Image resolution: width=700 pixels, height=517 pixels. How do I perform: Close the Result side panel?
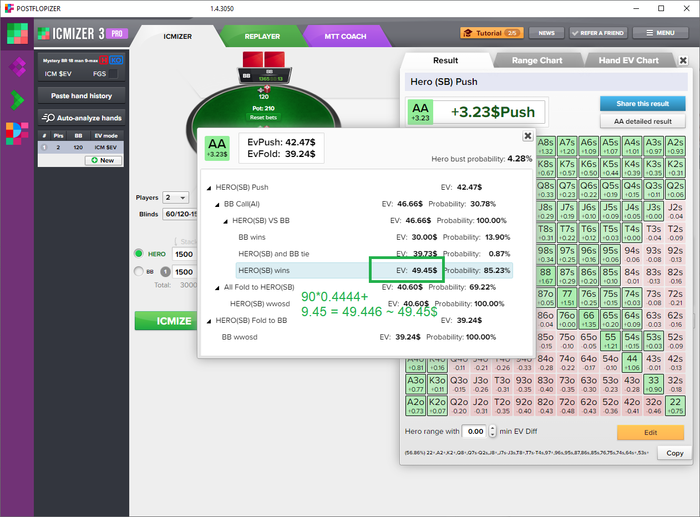click(x=683, y=60)
